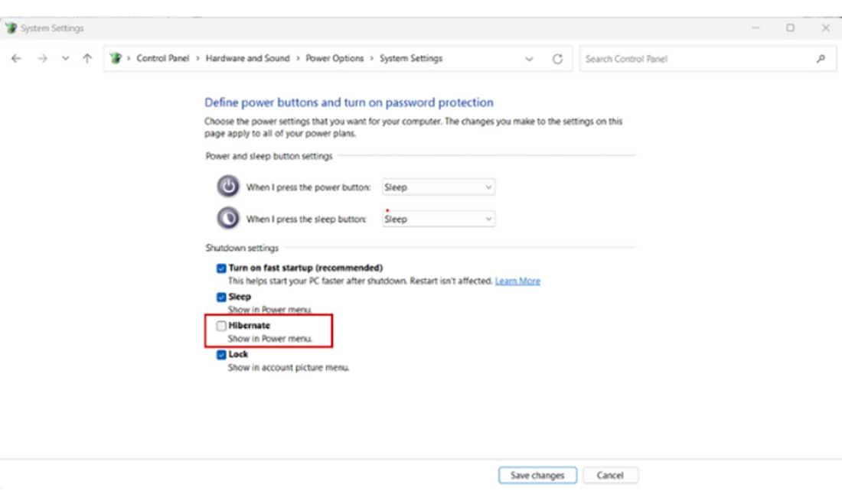Click the sleep button moon icon
The image size is (842, 504).
(227, 219)
